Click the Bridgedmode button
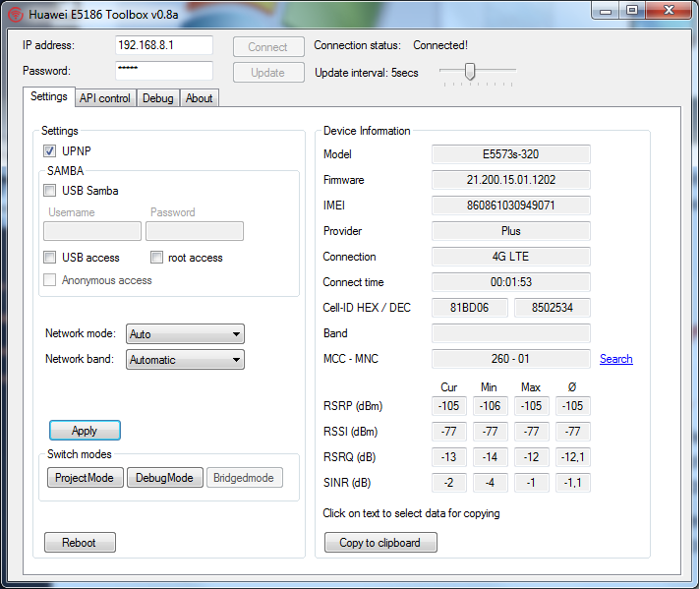 [245, 478]
